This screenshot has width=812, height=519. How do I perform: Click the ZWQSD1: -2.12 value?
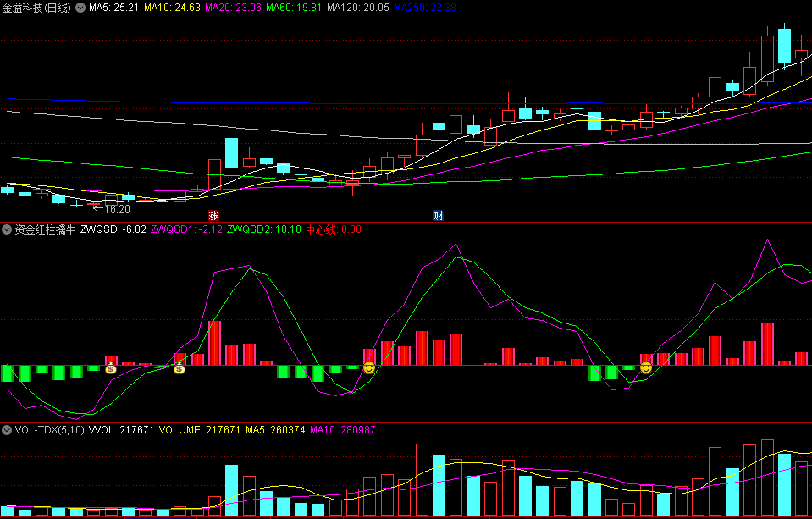coord(186,229)
